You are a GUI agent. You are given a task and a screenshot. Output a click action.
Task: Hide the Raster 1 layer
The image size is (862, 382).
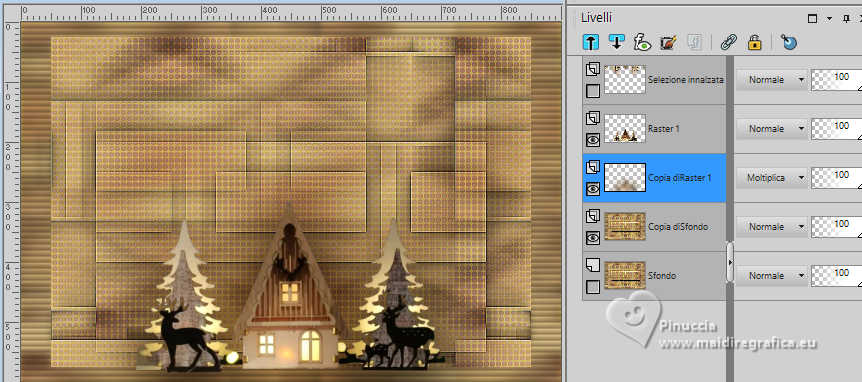(x=593, y=140)
